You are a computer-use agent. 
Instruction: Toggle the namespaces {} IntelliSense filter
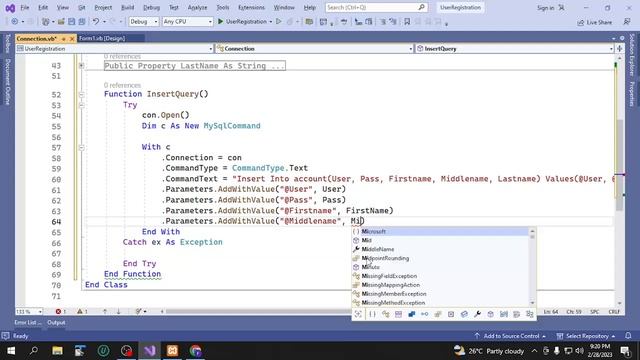click(372, 314)
